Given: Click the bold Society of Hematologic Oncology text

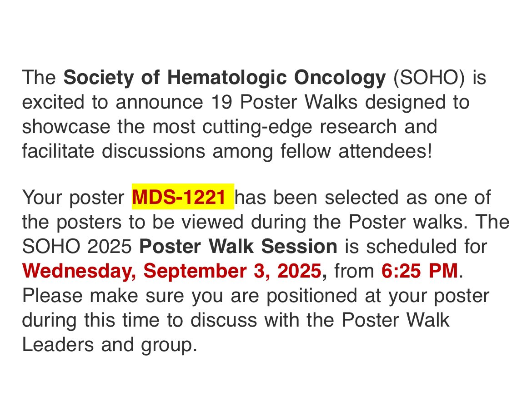Looking at the screenshot, I should coord(225,78).
